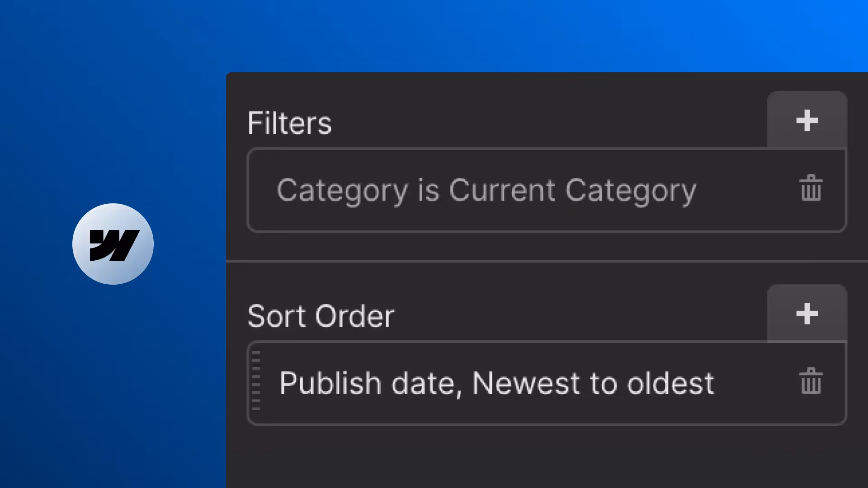The height and width of the screenshot is (488, 868).
Task: Edit the Publish date, Newest to oldest rule
Action: [x=496, y=383]
